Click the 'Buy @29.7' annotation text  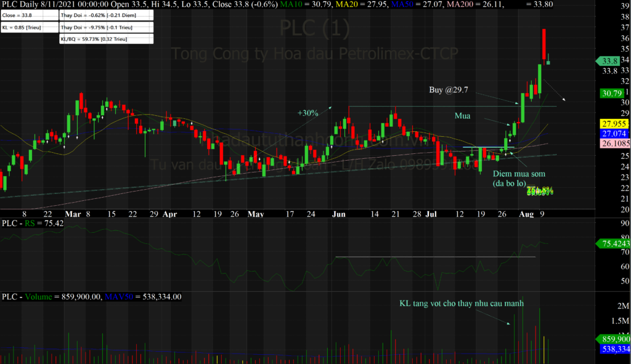click(x=449, y=90)
